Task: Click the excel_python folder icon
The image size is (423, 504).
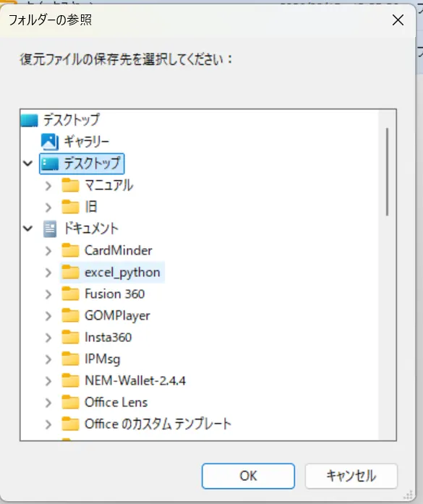Action: pos(70,272)
